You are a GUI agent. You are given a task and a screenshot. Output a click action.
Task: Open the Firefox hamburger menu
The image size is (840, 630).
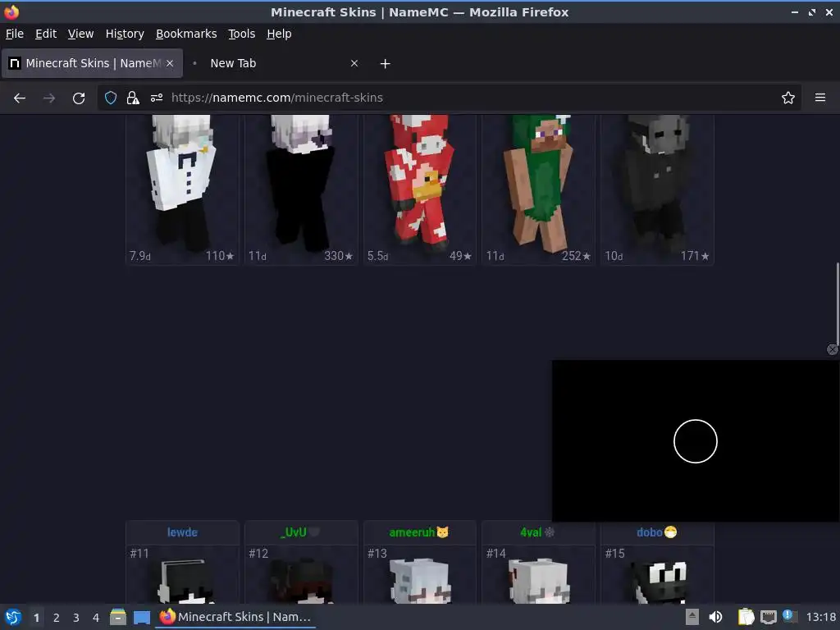coord(820,98)
